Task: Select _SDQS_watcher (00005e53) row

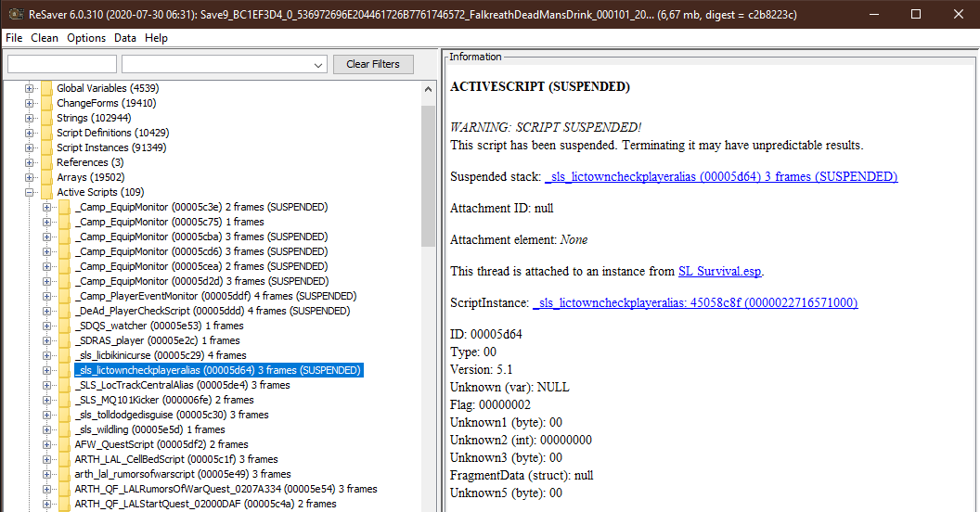Action: point(160,326)
